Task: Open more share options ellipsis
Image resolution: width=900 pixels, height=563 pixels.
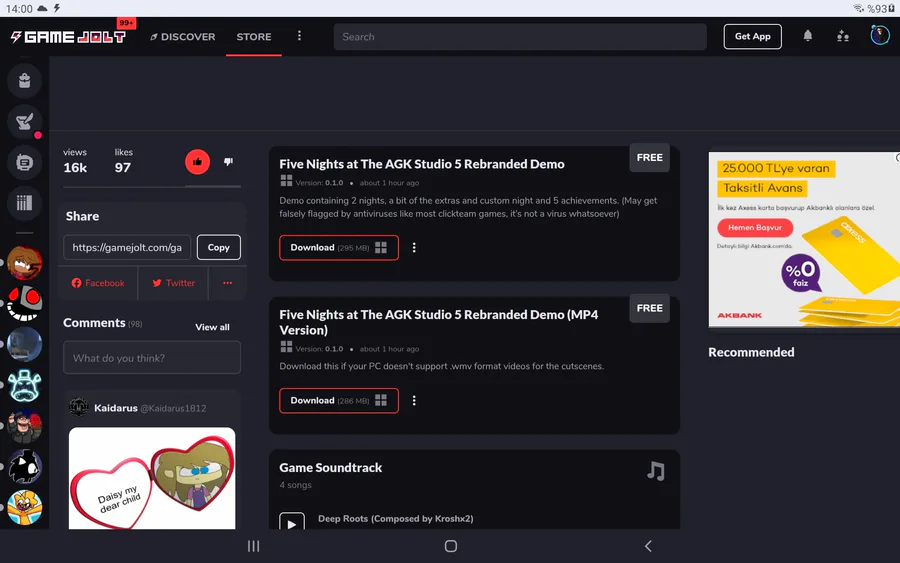Action: pyautogui.click(x=227, y=283)
